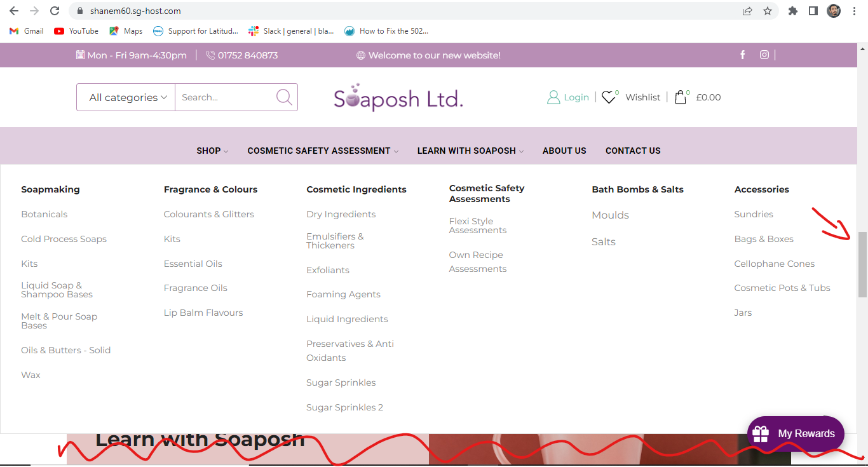
Task: Open the My Rewards gift button
Action: pos(796,433)
